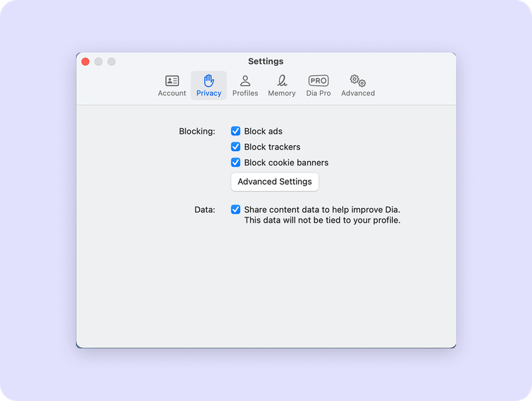
Task: Select the Advanced gears icon
Action: pos(358,80)
